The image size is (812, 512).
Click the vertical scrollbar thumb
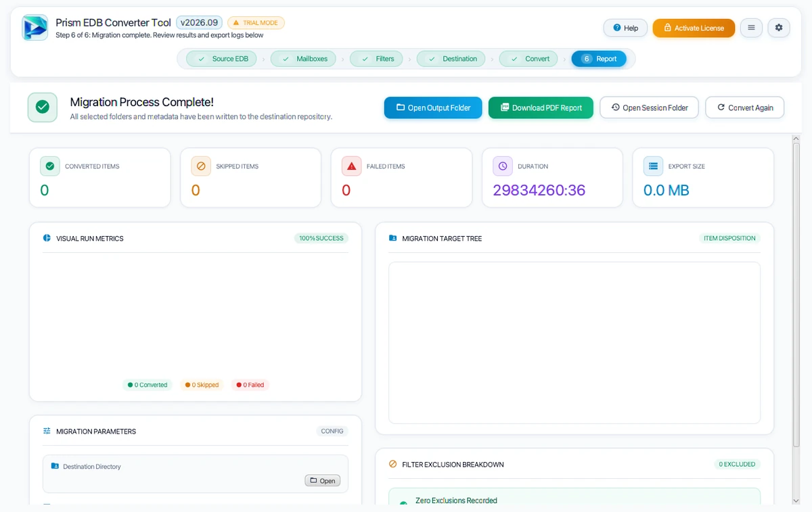coord(796,295)
